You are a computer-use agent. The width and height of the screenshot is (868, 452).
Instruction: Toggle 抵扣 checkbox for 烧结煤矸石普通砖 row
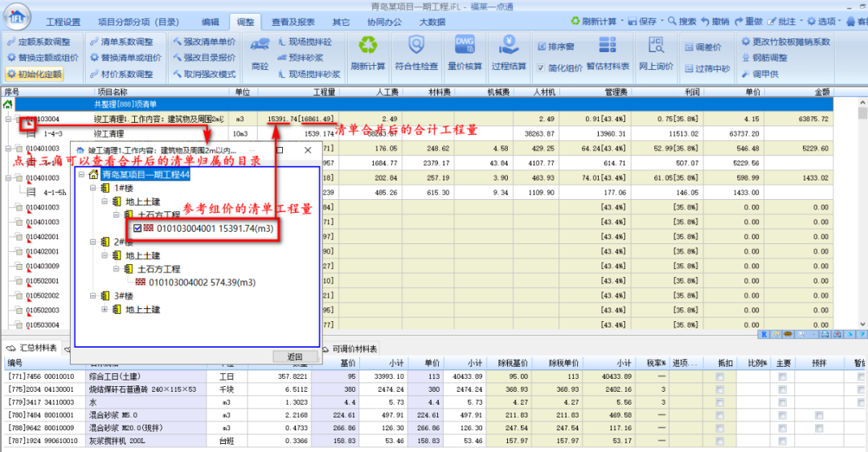719,389
